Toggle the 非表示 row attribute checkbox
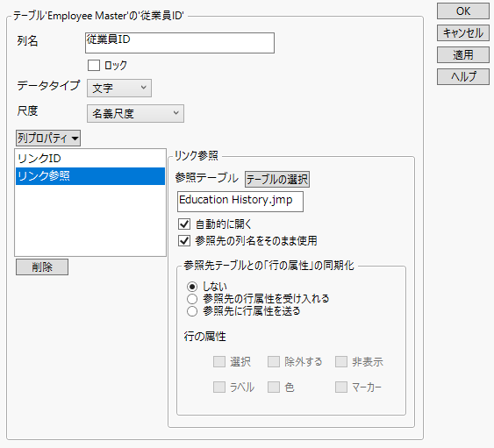The image size is (494, 448). (x=341, y=362)
